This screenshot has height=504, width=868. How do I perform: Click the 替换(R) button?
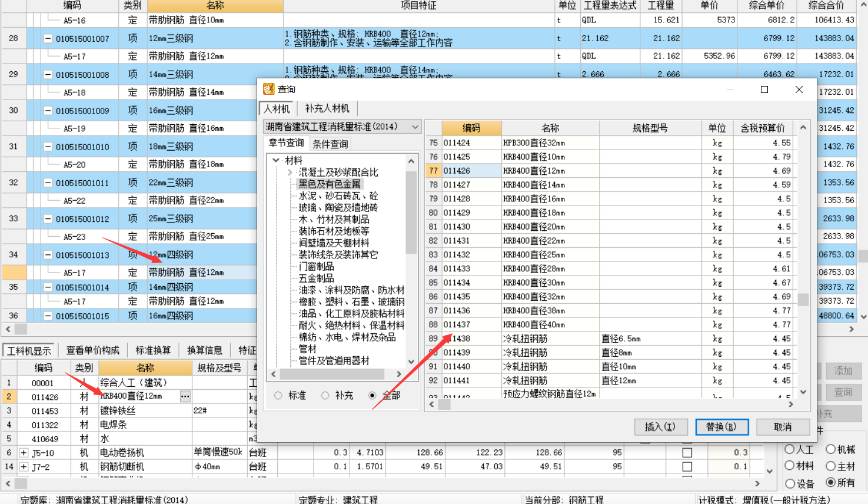pyautogui.click(x=721, y=427)
